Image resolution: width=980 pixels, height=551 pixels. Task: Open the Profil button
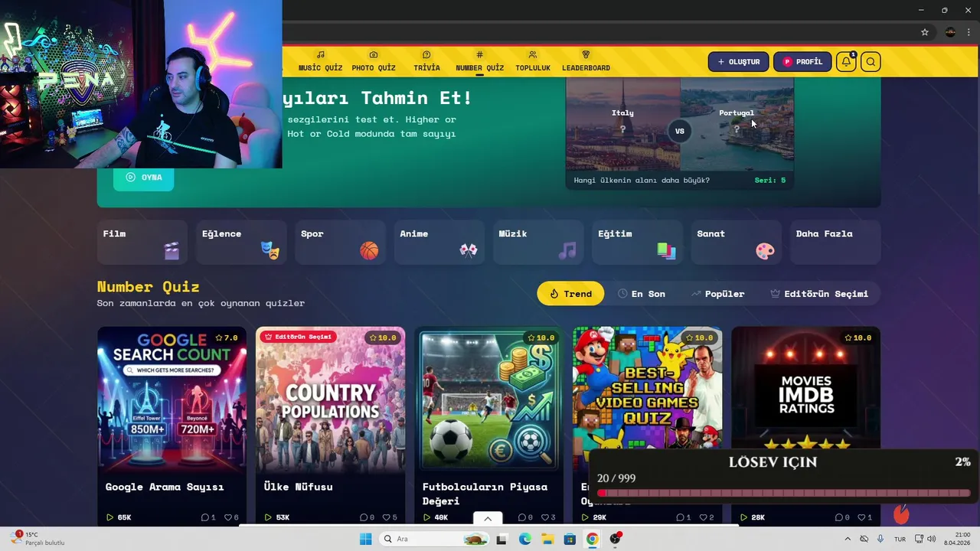click(802, 62)
